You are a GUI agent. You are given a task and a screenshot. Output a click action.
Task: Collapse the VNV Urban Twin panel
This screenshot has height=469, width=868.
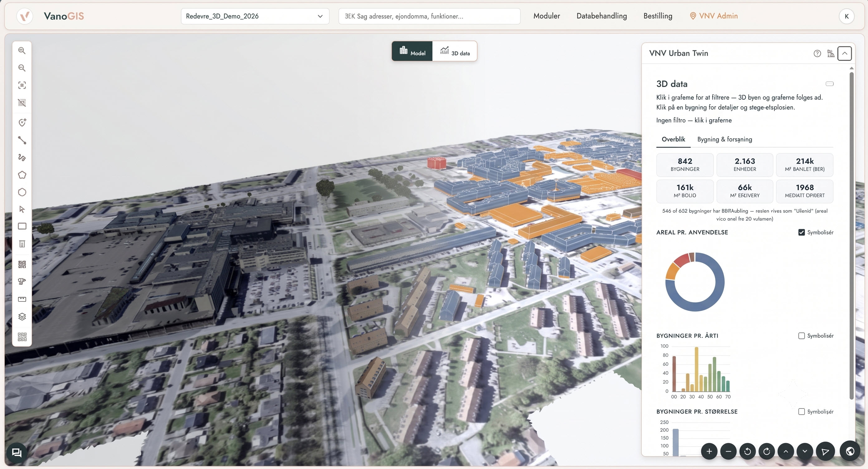pos(844,53)
